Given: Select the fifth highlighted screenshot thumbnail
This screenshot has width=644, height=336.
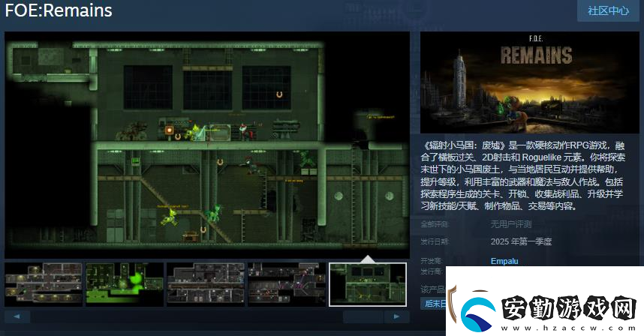Looking at the screenshot, I should [368, 285].
